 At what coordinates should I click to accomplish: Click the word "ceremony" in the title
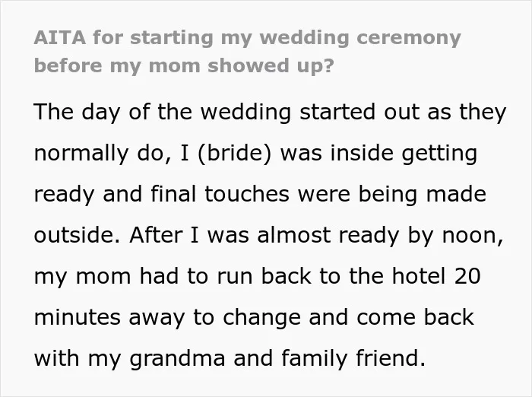(x=409, y=38)
